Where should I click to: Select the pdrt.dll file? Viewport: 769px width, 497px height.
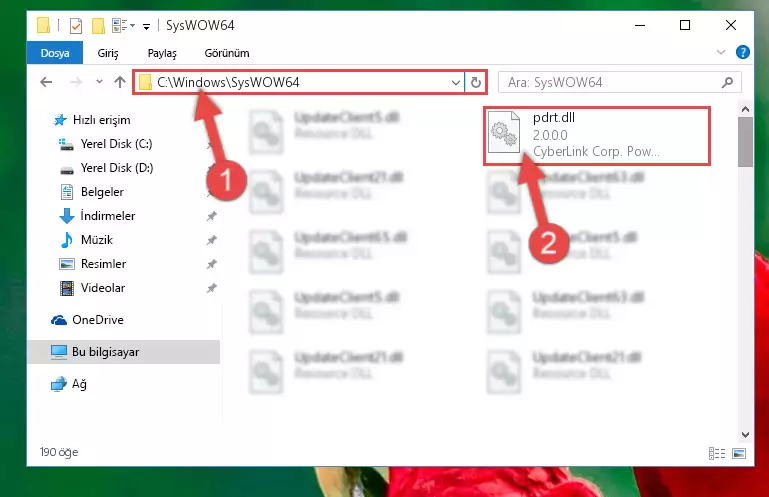pyautogui.click(x=597, y=135)
